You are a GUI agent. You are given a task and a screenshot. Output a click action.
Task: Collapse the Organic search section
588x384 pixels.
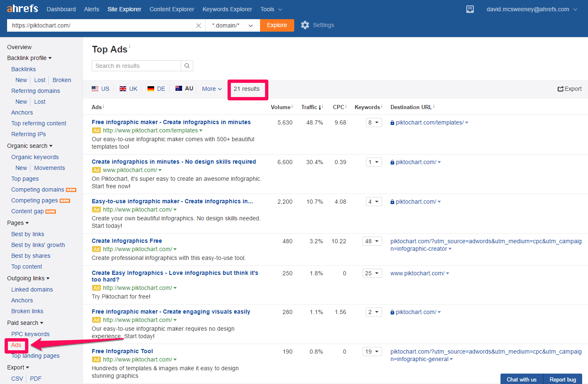click(30, 146)
